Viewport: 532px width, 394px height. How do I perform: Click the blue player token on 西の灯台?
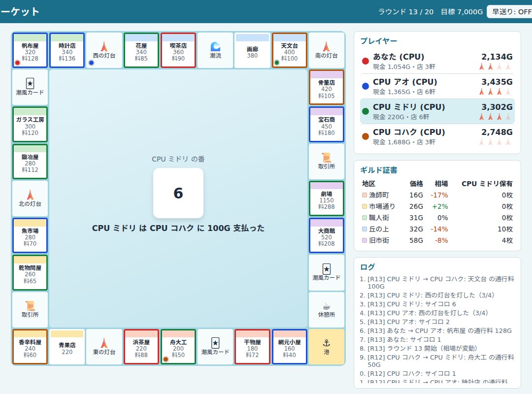tap(91, 63)
